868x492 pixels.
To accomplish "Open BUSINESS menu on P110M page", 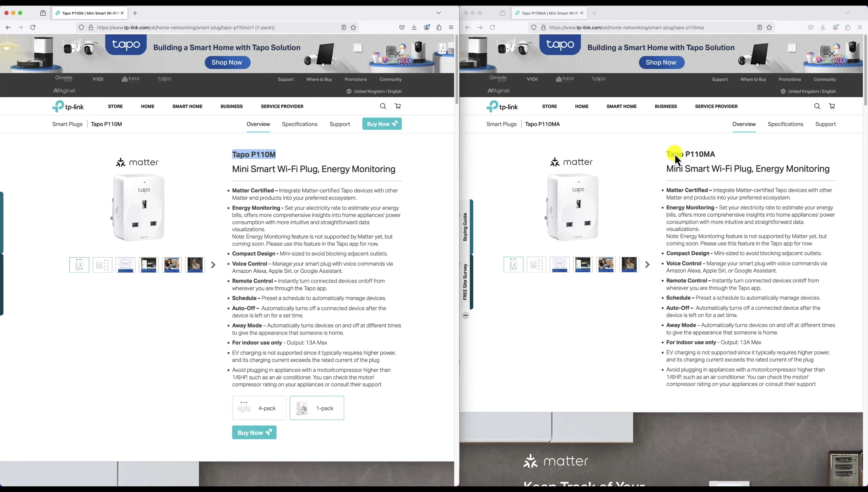I will tap(232, 106).
